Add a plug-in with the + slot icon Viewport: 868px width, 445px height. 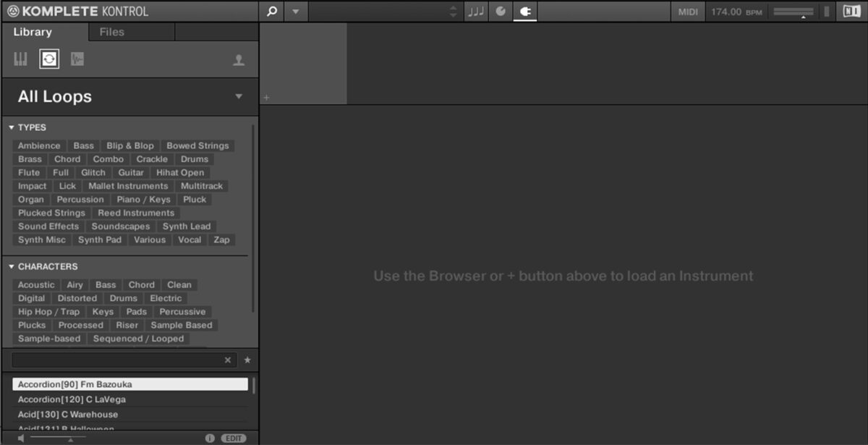[x=266, y=98]
